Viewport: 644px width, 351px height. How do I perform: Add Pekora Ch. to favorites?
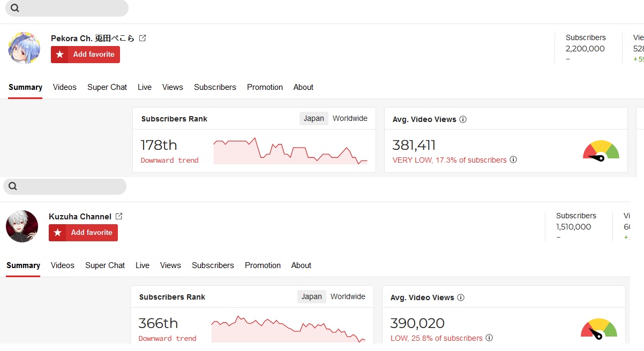coord(86,55)
